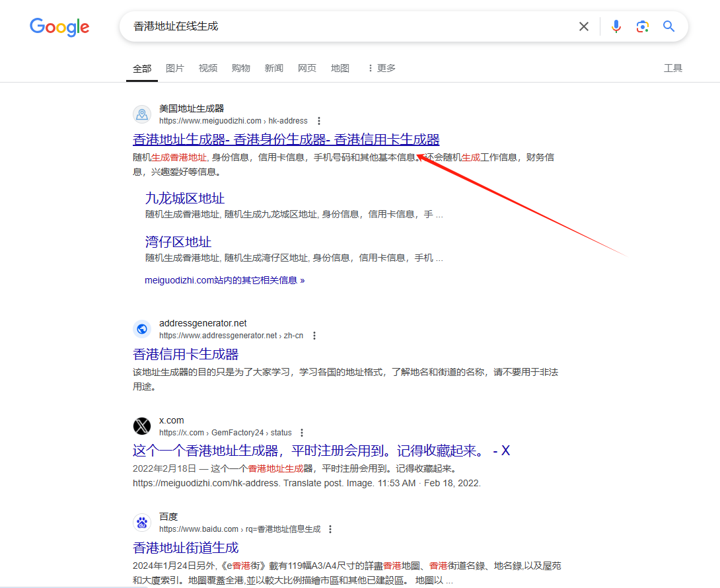
Task: Click the 2022年2月18日 snippet text
Action: click(306, 476)
